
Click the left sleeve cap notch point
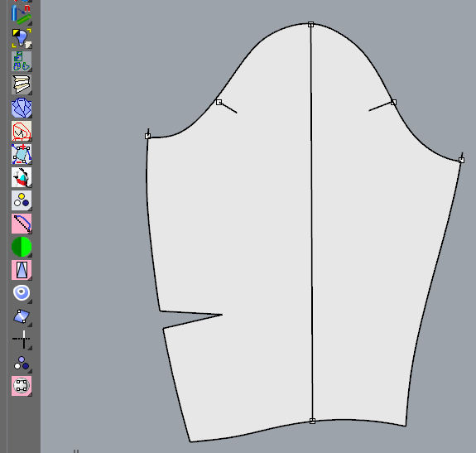219,102
